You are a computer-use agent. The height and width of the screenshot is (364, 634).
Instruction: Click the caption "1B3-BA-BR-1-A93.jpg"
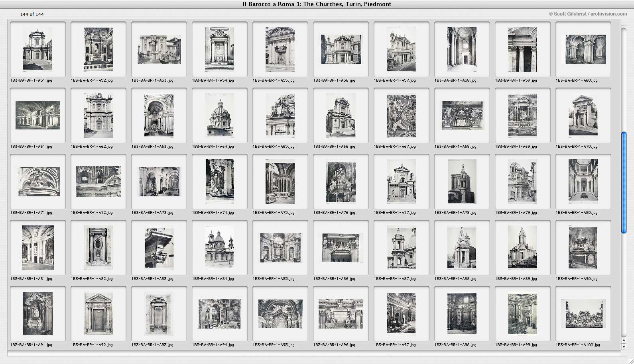pyautogui.click(x=152, y=345)
